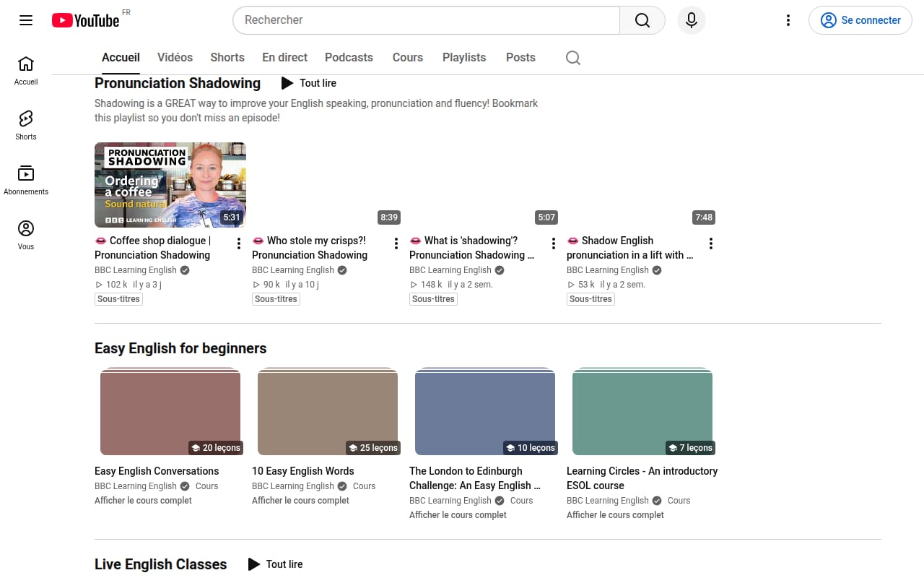Click the YouTube logo
The width and height of the screenshot is (924, 578).
[x=85, y=20]
